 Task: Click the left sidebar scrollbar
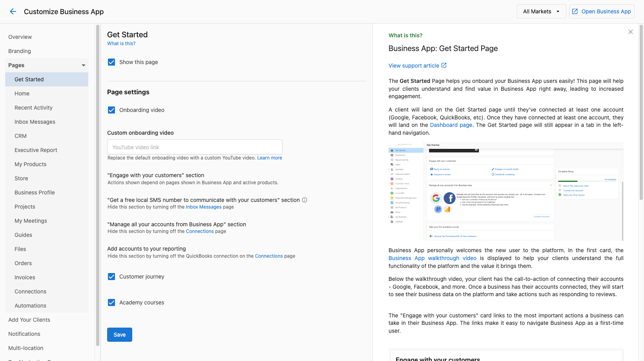(98, 185)
